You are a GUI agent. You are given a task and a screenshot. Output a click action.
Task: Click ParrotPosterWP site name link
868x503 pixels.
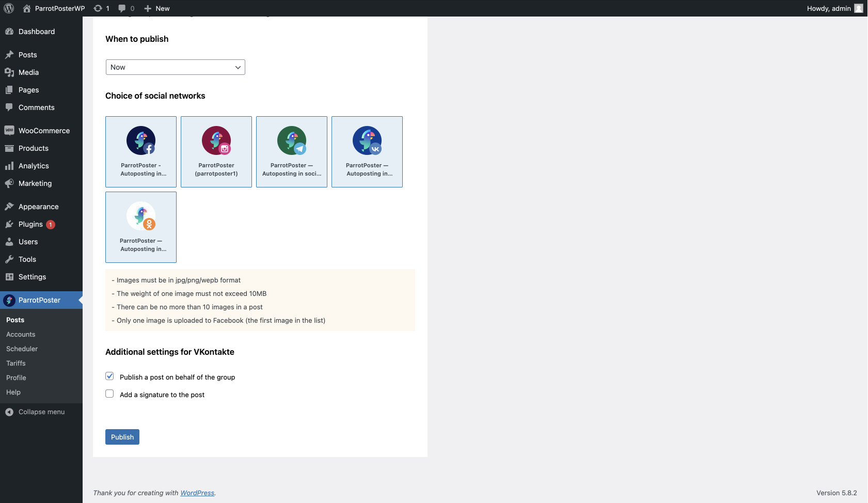[60, 8]
